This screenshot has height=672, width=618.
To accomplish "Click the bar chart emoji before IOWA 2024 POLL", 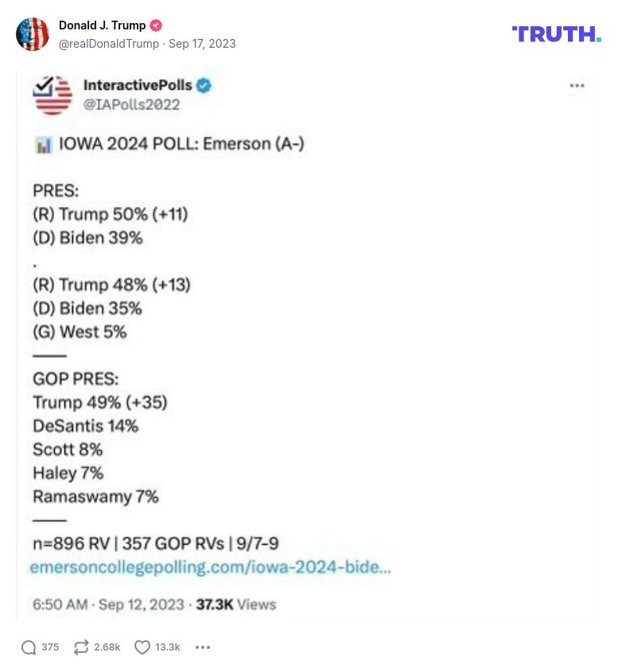I will [x=42, y=144].
